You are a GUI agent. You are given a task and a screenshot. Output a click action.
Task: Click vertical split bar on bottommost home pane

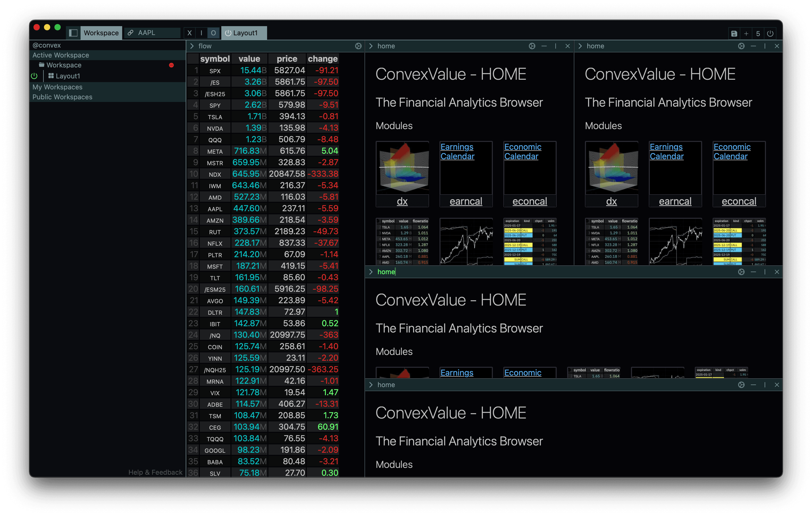(765, 385)
